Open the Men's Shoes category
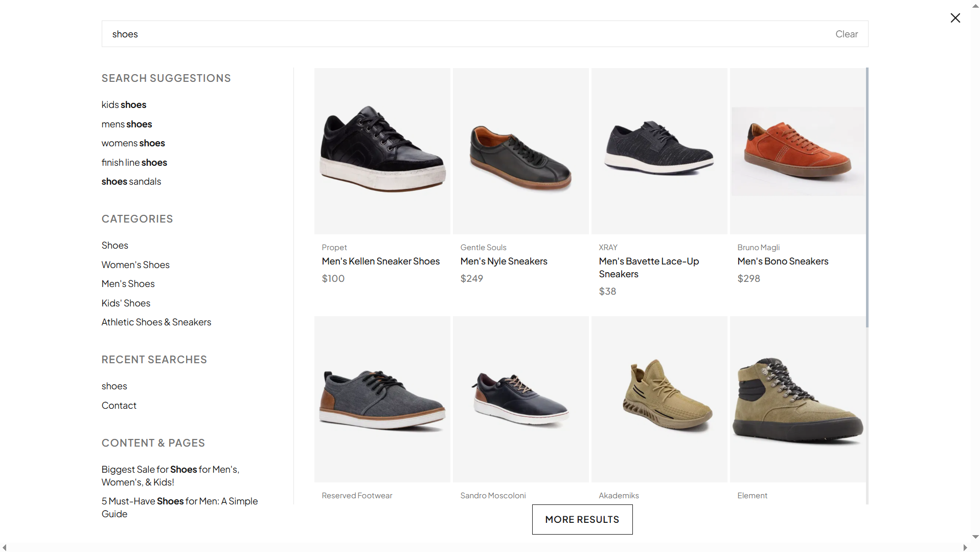This screenshot has width=980, height=552. click(x=128, y=283)
